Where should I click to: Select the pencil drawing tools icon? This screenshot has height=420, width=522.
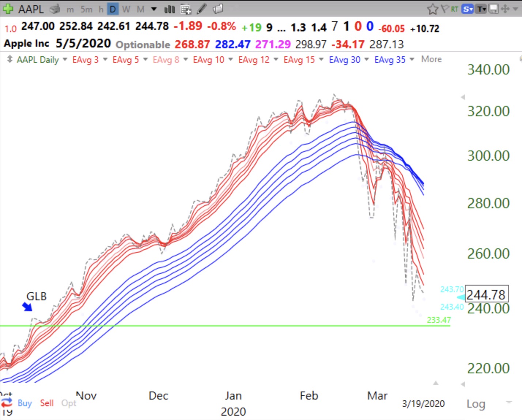202,9
